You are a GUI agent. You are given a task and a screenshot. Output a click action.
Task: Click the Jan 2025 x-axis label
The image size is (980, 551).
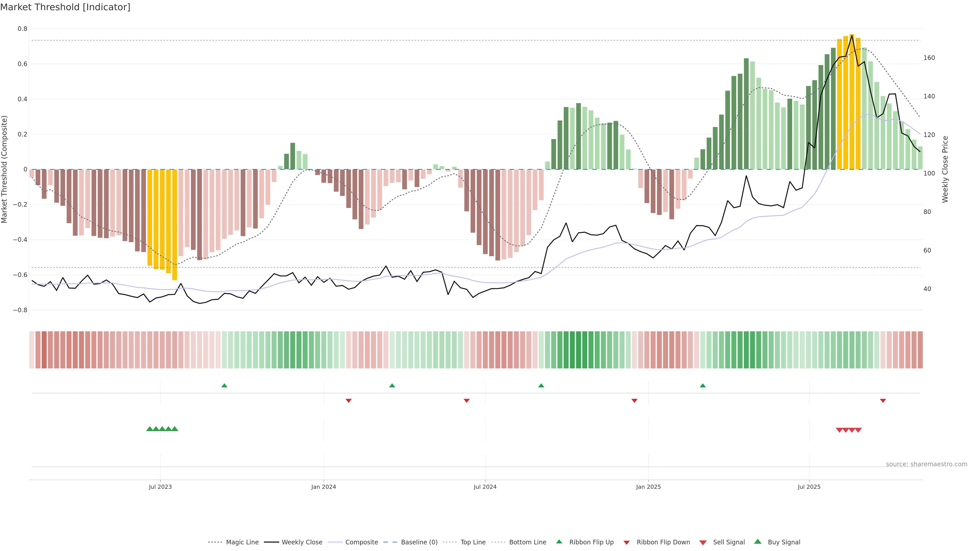pyautogui.click(x=648, y=487)
